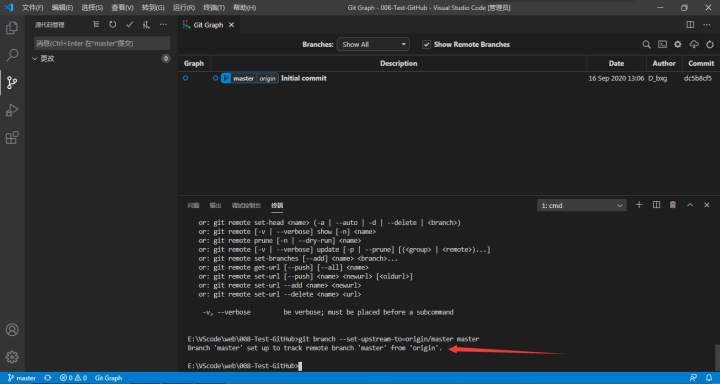Focus the commit message input field

coord(102,43)
